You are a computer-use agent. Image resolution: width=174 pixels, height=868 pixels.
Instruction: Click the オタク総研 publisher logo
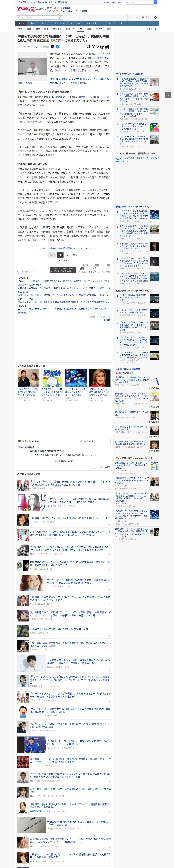(98, 47)
